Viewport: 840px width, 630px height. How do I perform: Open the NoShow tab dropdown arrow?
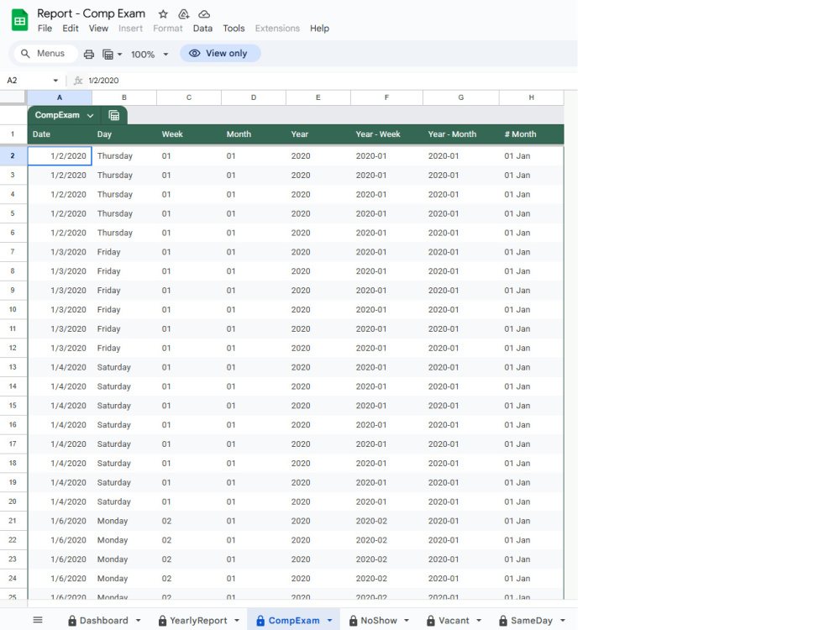click(x=407, y=621)
